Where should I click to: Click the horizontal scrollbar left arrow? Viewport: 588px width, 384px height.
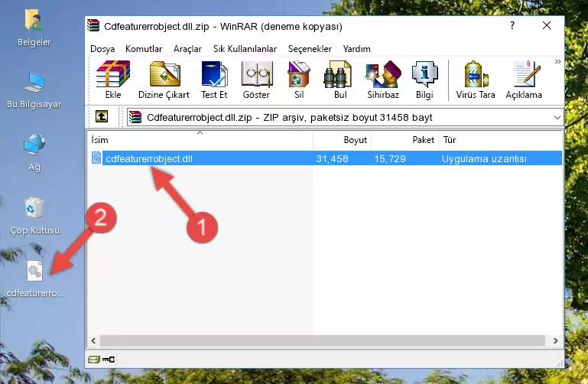pos(94,340)
